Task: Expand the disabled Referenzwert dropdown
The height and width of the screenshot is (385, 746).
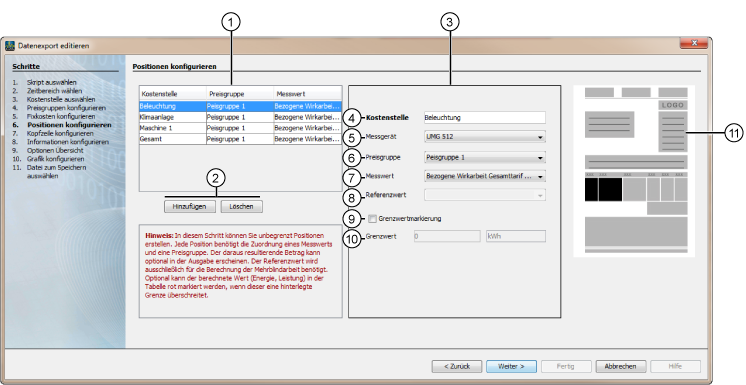Action: (x=485, y=195)
